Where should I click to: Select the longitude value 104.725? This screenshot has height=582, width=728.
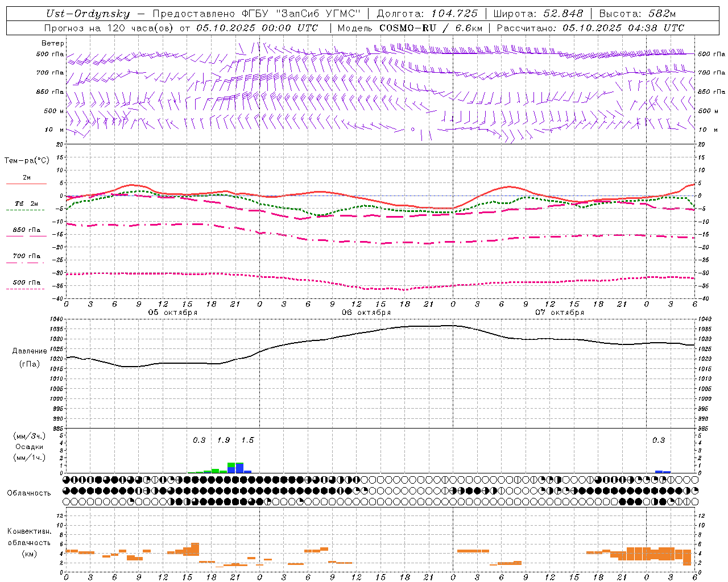[x=454, y=14]
